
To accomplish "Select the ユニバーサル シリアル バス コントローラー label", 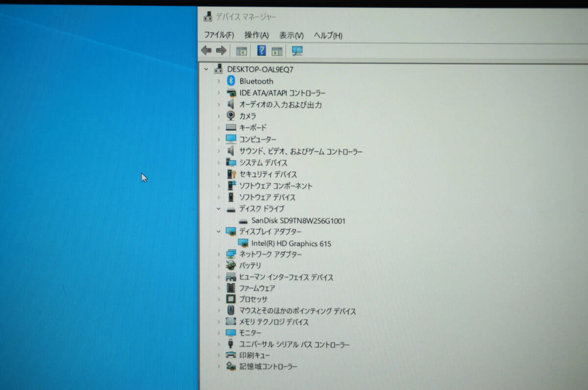I will tap(294, 344).
